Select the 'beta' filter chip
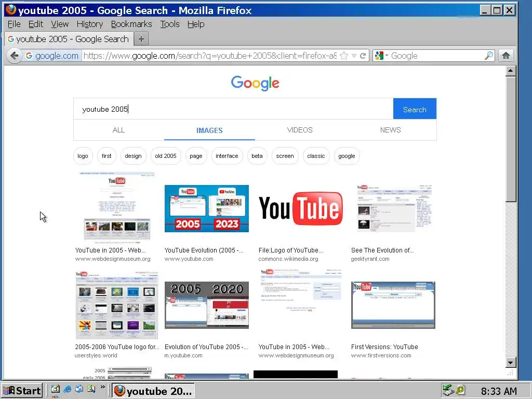532x399 pixels. point(257,156)
